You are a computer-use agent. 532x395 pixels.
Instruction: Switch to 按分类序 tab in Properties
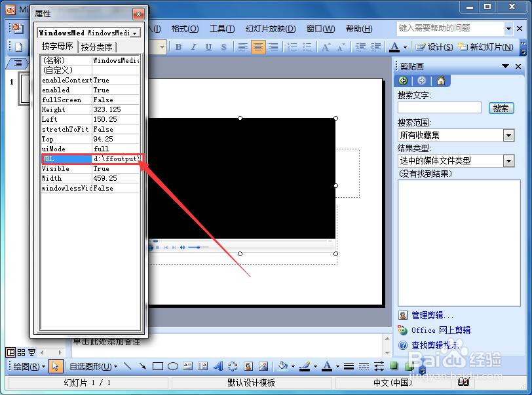[97, 47]
